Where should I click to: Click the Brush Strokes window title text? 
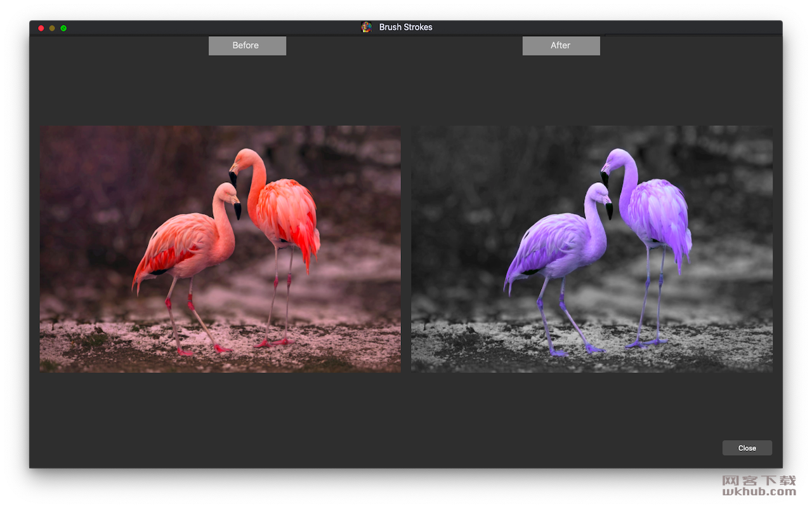coord(406,27)
